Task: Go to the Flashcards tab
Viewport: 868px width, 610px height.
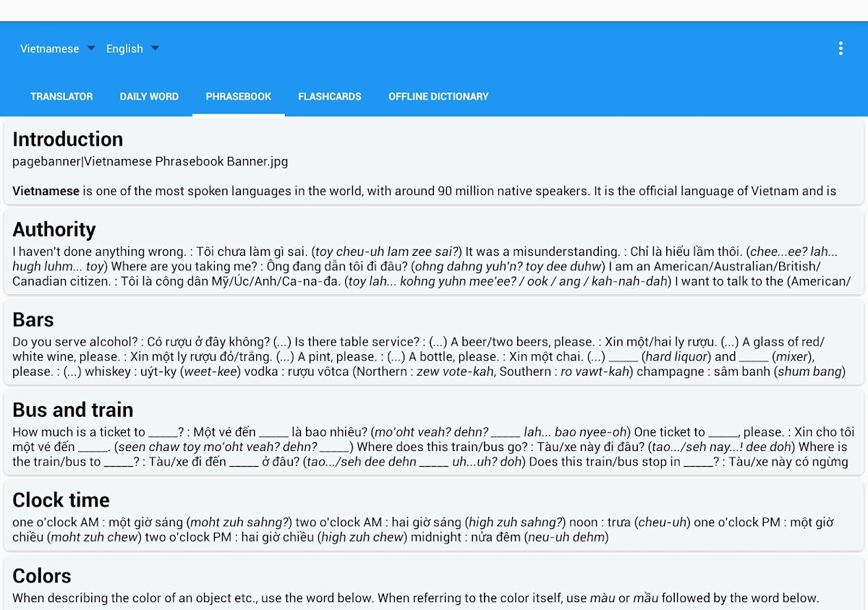Action: tap(329, 96)
